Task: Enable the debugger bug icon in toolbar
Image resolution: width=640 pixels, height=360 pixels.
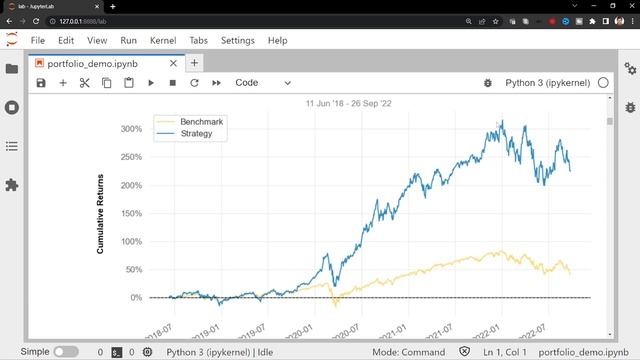Action: point(488,83)
